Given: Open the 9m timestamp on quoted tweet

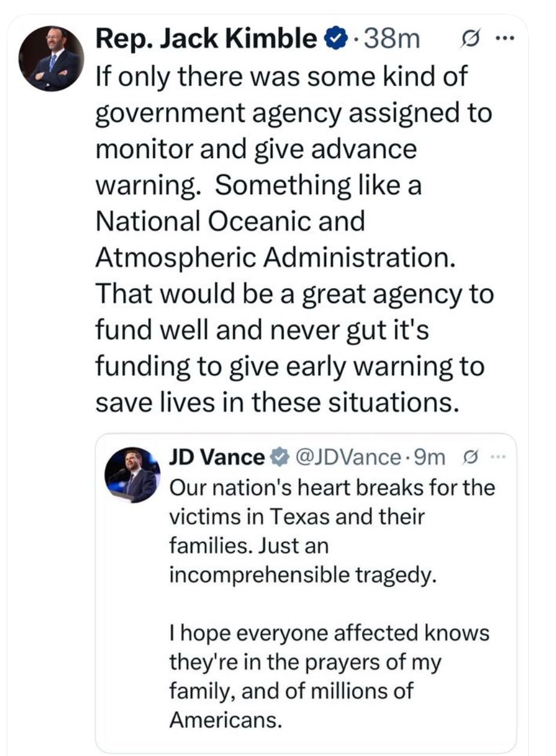Looking at the screenshot, I should coord(430,458).
